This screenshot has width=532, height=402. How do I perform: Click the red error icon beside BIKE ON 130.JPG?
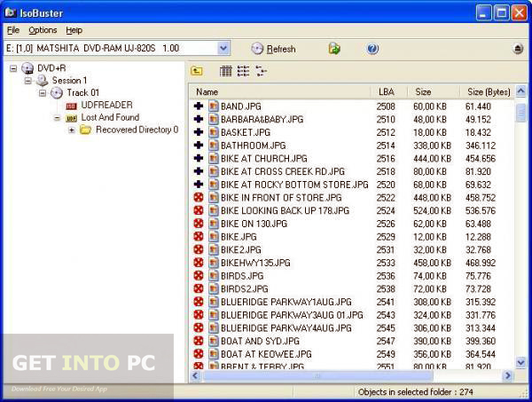coord(199,224)
